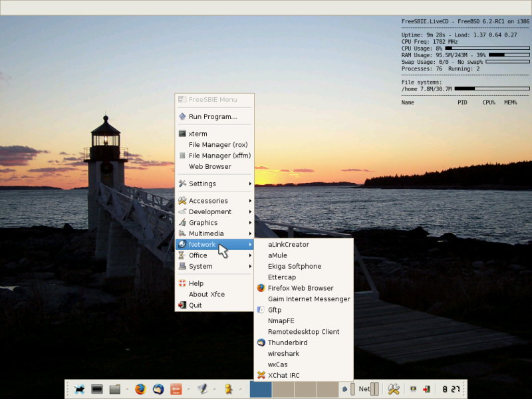Launch Firefox from the bottom panel

pyautogui.click(x=140, y=389)
